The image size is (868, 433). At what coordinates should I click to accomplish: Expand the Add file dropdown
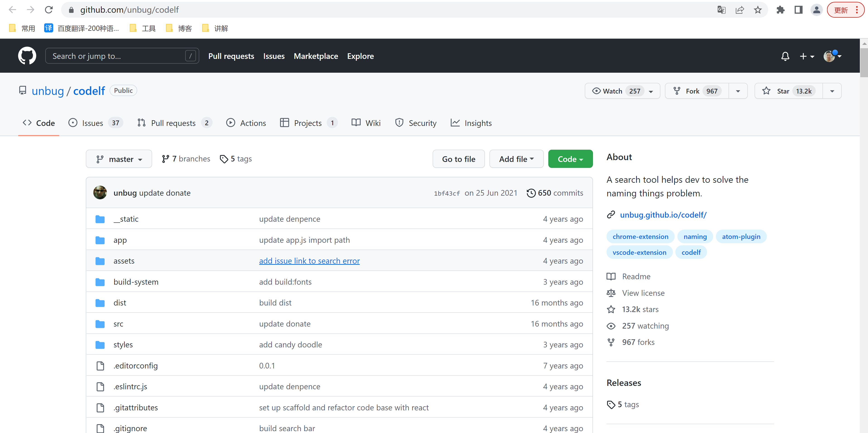click(x=516, y=159)
